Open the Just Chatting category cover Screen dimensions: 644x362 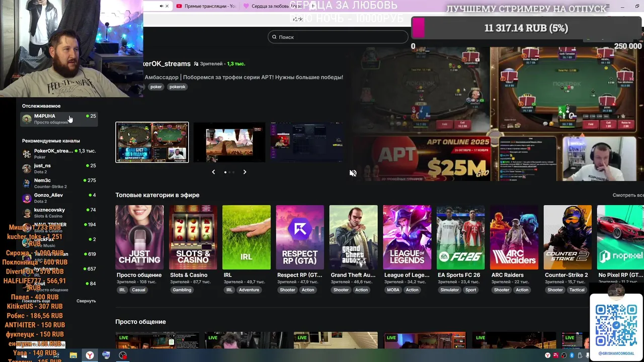click(139, 237)
